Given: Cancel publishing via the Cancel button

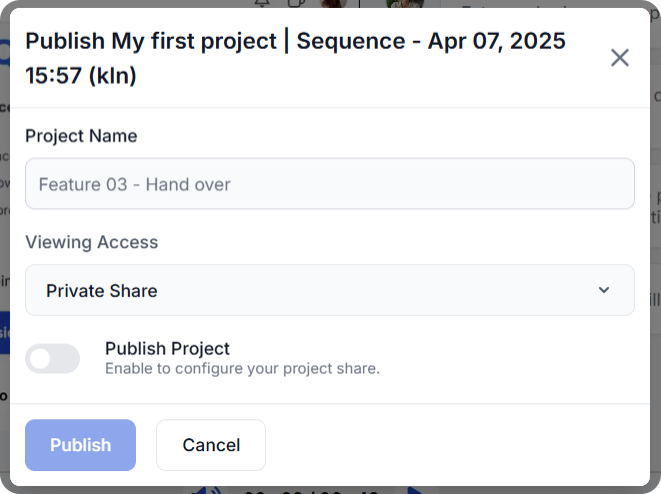Looking at the screenshot, I should tap(211, 445).
